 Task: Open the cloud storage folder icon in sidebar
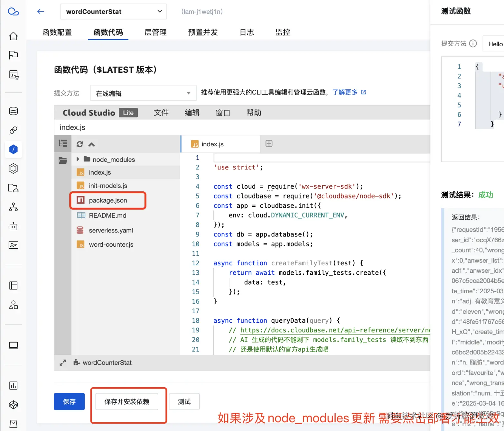pos(13,188)
